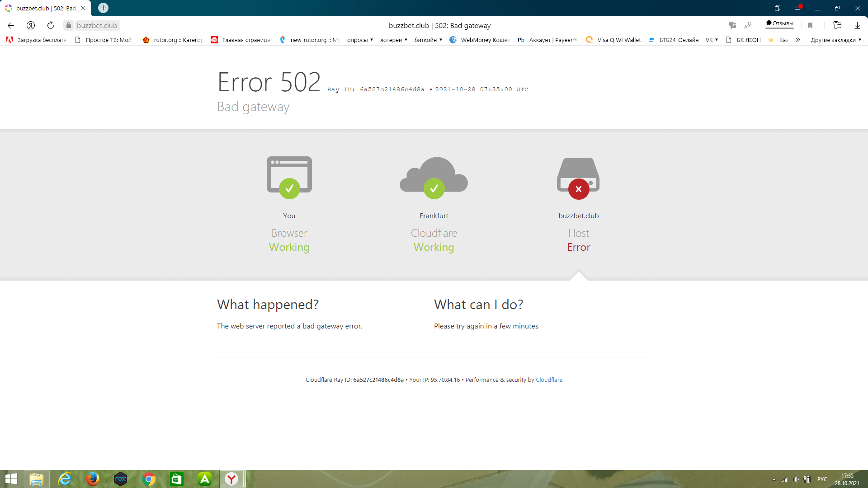Open the Cloudflare footer link
The width and height of the screenshot is (868, 488).
(x=549, y=380)
